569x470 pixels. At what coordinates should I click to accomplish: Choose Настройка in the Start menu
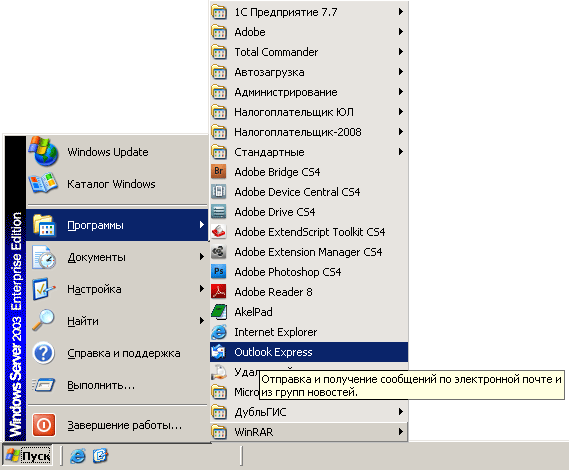[117, 289]
